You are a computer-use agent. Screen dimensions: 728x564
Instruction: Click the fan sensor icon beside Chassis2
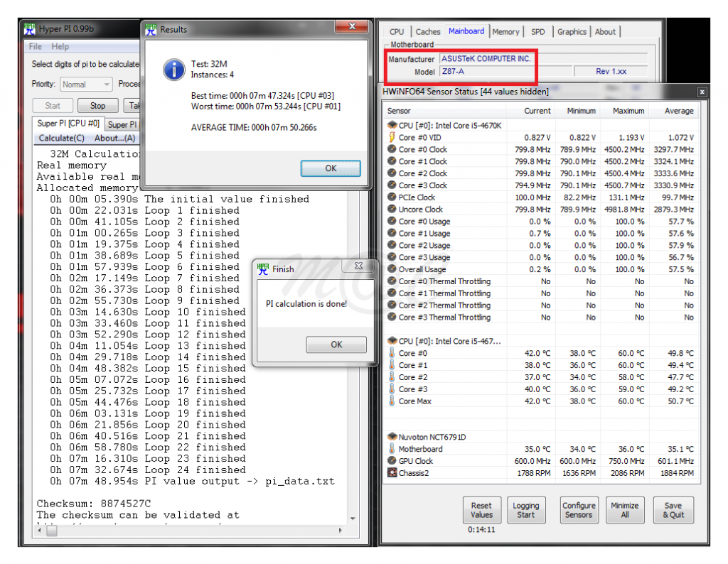tap(392, 472)
